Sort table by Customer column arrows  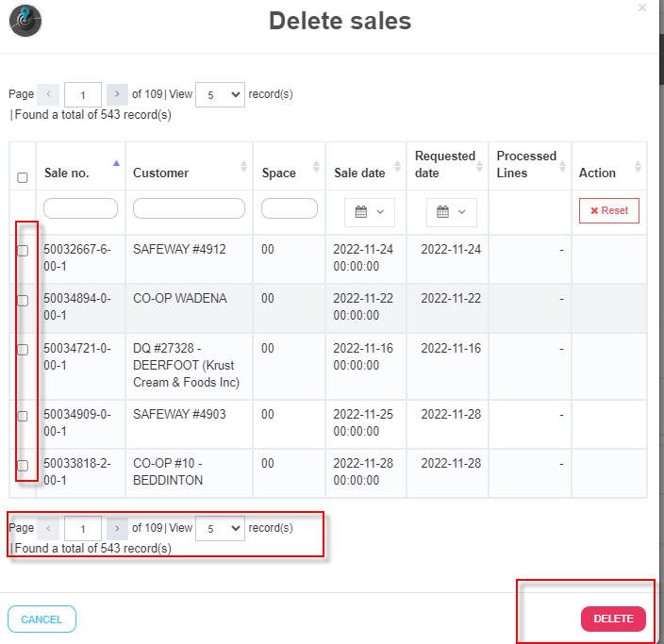(x=243, y=167)
